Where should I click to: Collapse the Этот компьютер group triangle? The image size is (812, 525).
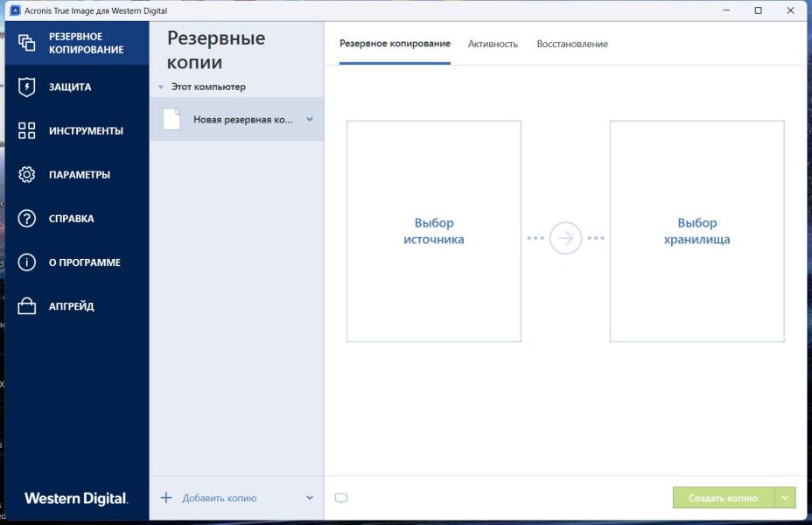tap(161, 87)
